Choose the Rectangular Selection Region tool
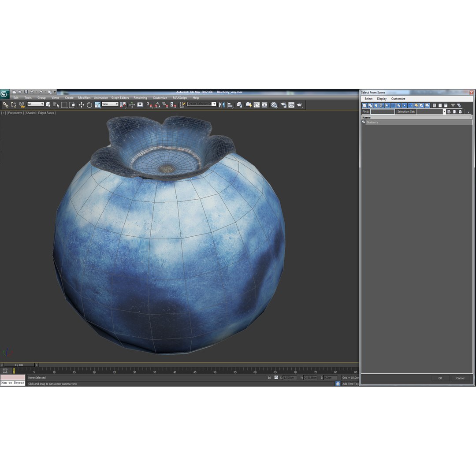The height and width of the screenshot is (476, 476). click(x=64, y=105)
